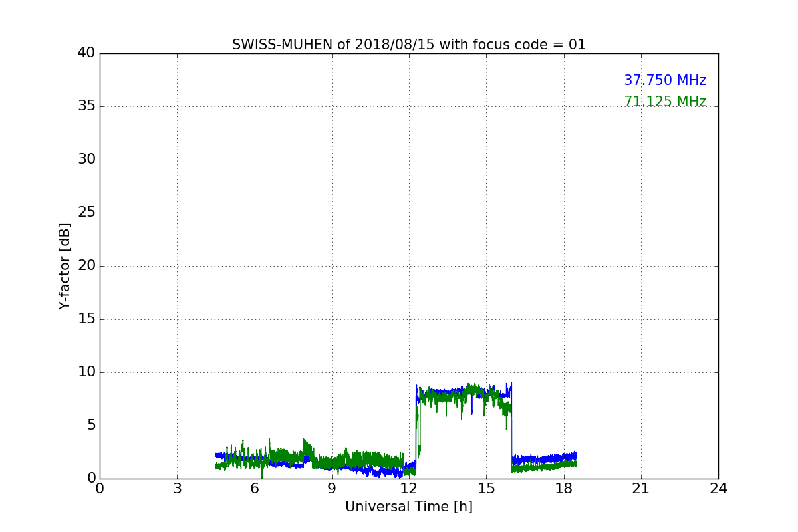
Task: Click the y-axis tick label "5"
Action: 91,426
